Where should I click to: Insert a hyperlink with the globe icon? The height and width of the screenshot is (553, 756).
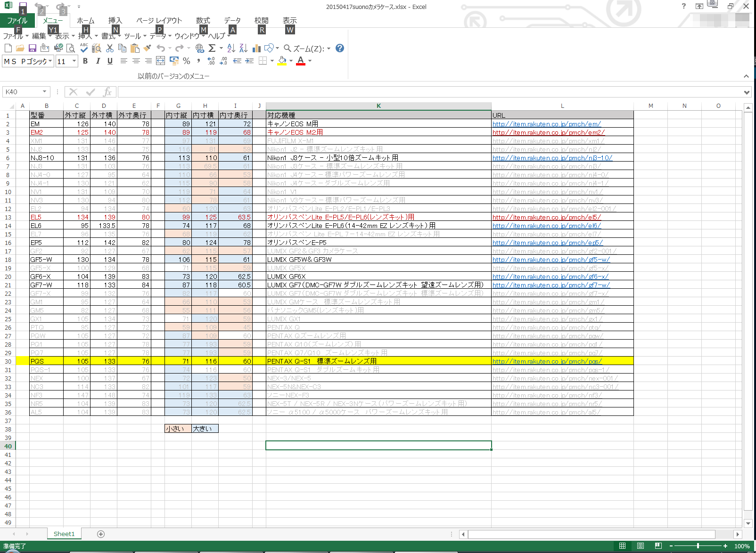coord(200,48)
